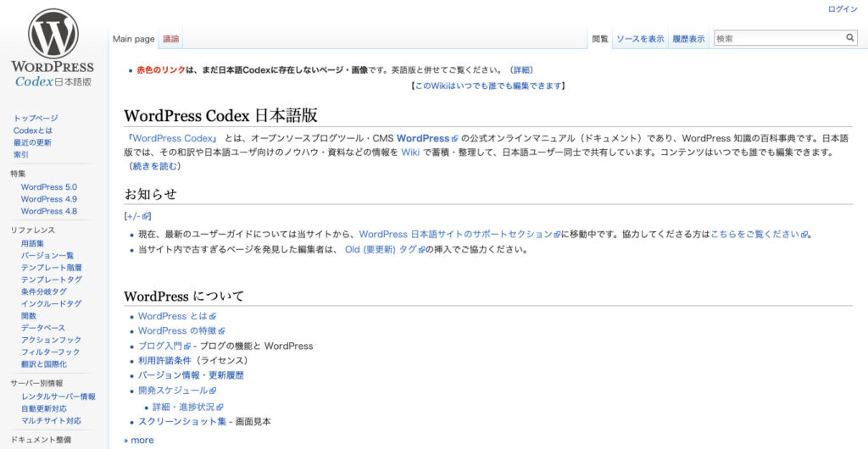Open マルチサイト対応 in the sidebar
Image resolution: width=868 pixels, height=449 pixels.
tap(52, 421)
